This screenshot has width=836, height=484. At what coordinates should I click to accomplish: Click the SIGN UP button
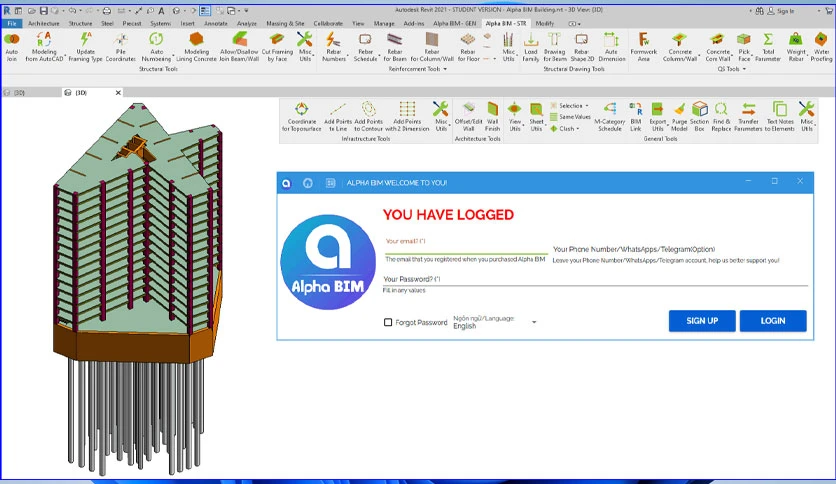click(x=702, y=321)
